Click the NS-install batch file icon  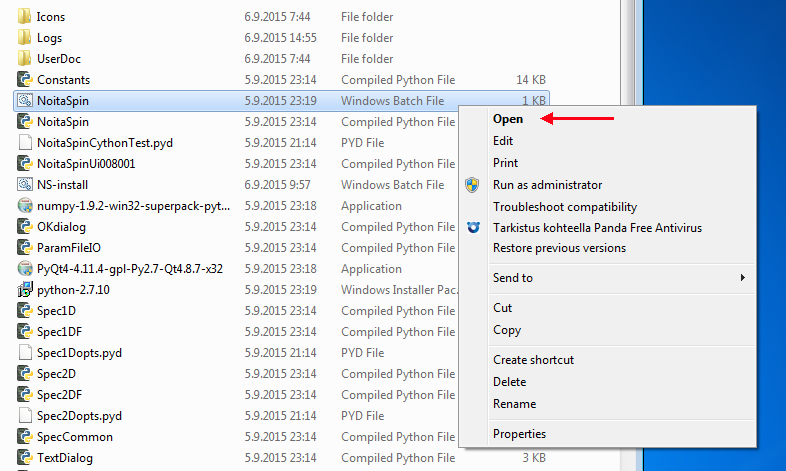25,185
